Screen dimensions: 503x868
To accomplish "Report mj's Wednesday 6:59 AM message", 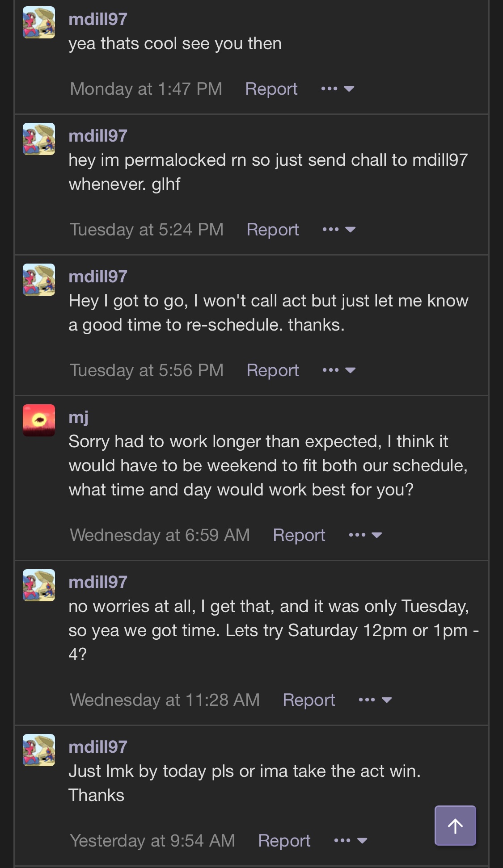I will click(x=299, y=535).
